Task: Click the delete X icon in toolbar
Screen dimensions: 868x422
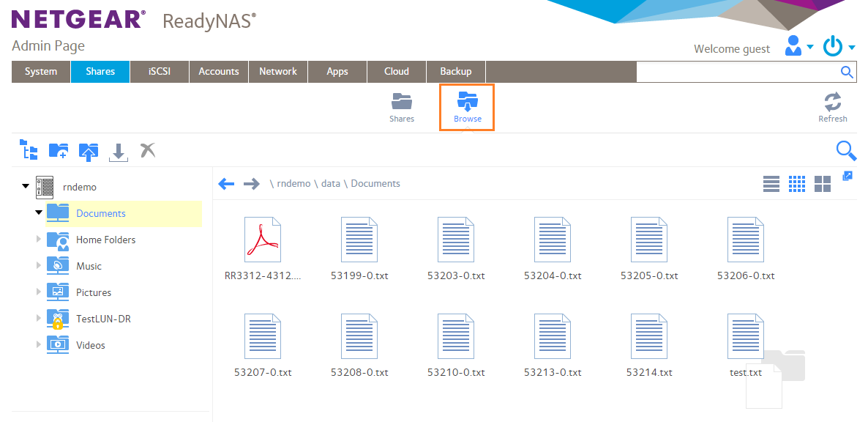Action: click(x=147, y=151)
